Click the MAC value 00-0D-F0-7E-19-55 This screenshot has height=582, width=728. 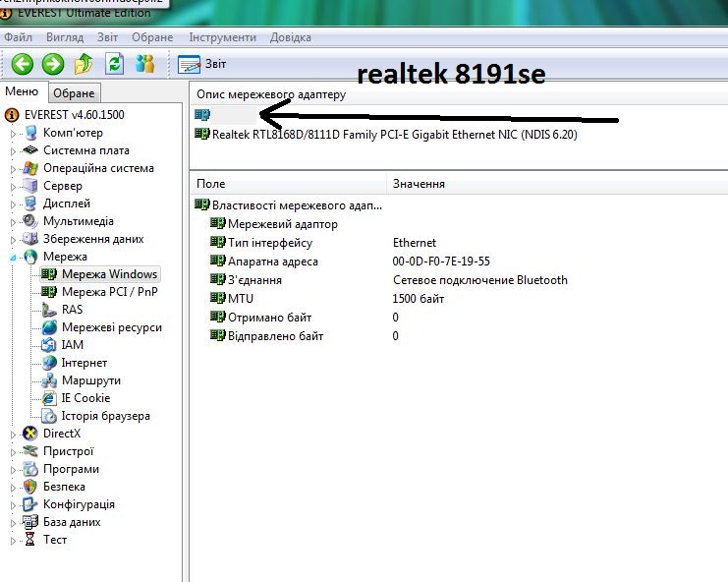pyautogui.click(x=441, y=262)
